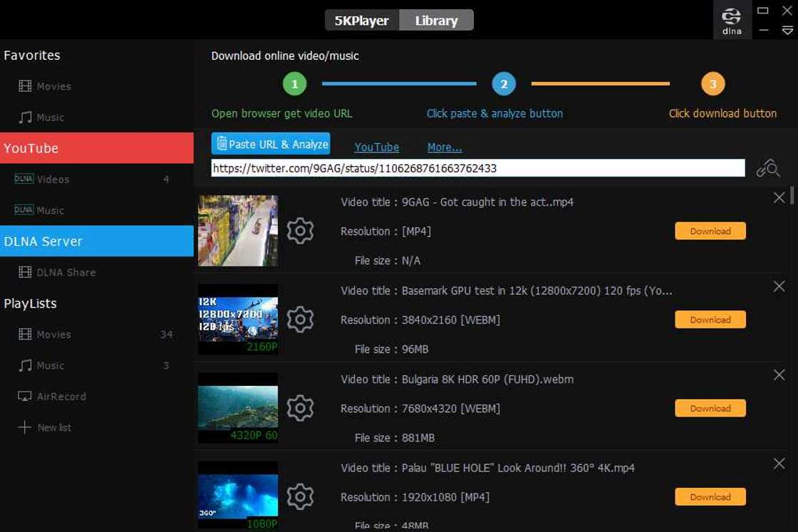This screenshot has height=532, width=798.
Task: Download the Basemark GPU test video
Action: [710, 320]
